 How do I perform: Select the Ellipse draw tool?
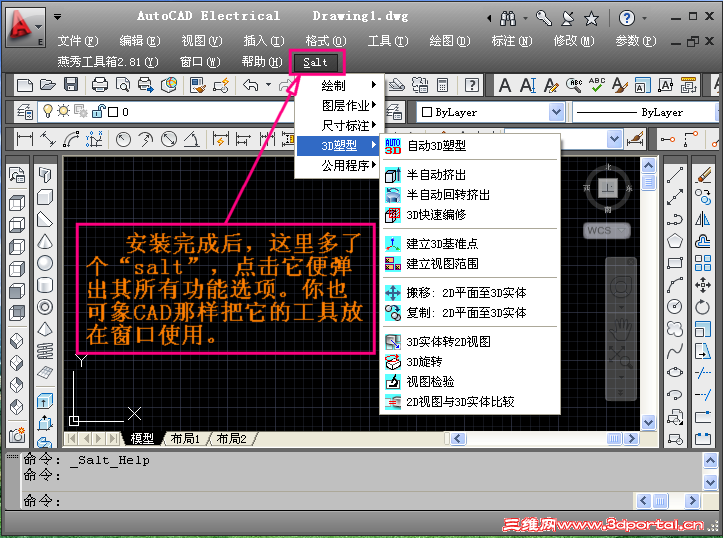point(675,372)
